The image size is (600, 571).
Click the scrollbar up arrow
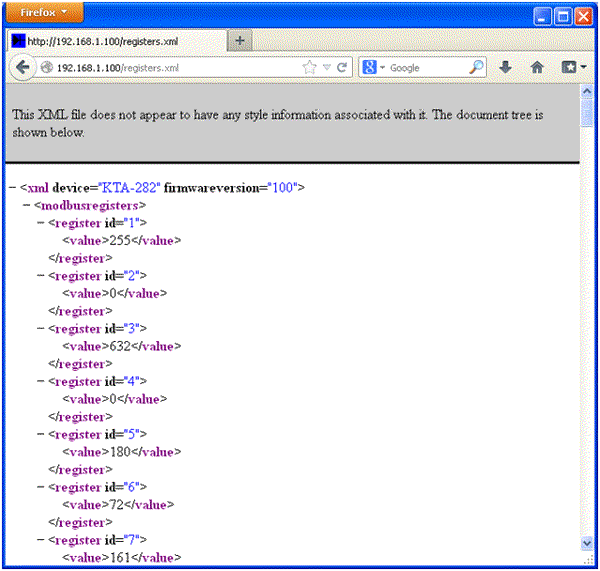tap(587, 91)
